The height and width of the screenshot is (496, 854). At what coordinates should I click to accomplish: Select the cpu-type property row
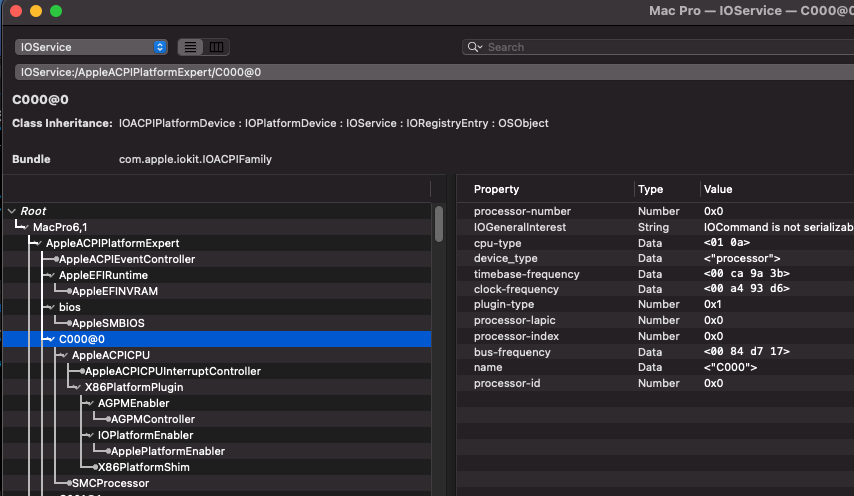coord(655,243)
